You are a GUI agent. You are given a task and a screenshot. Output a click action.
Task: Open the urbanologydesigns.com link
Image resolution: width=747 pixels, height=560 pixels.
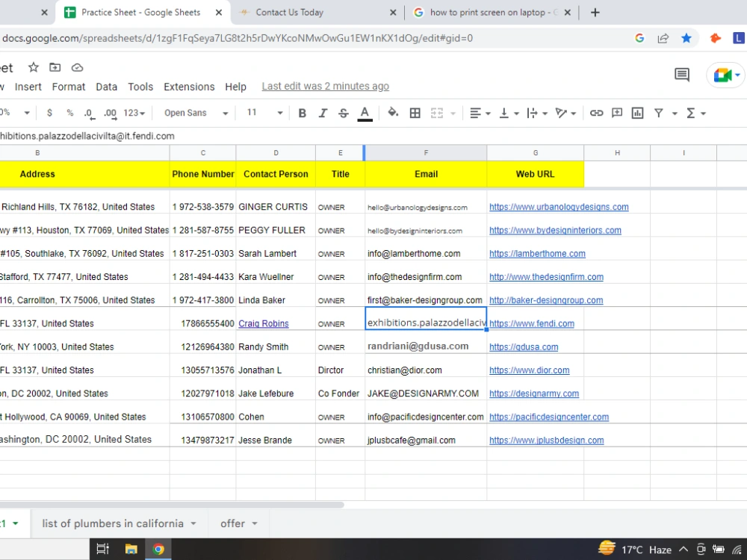[x=559, y=207]
